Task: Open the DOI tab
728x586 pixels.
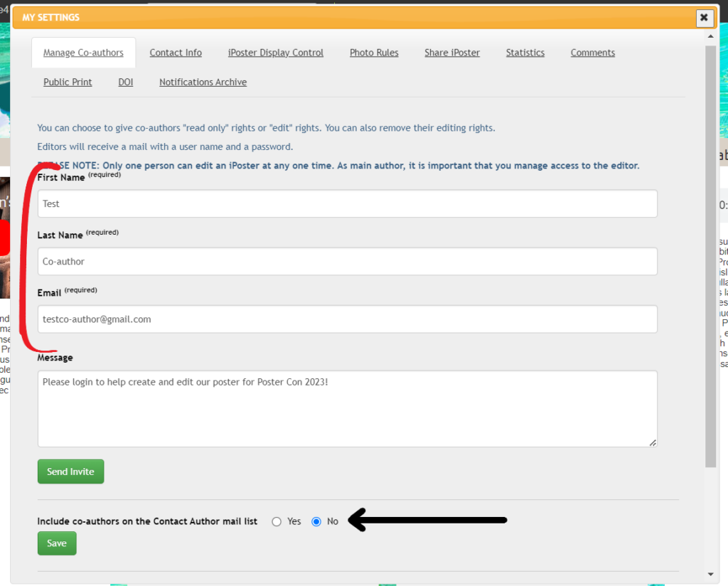Action: (x=125, y=82)
